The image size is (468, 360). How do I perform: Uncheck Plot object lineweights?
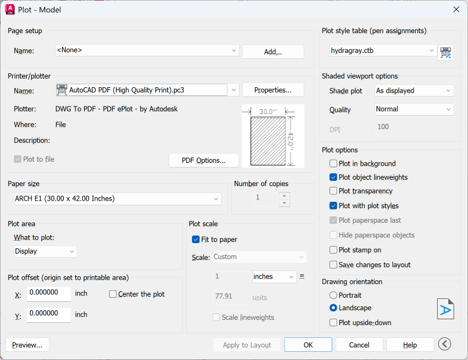tap(333, 177)
